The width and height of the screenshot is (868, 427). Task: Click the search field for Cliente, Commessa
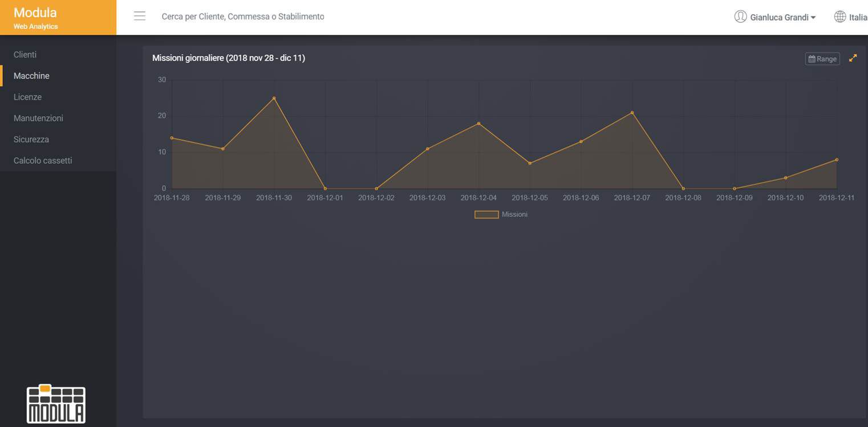point(243,17)
